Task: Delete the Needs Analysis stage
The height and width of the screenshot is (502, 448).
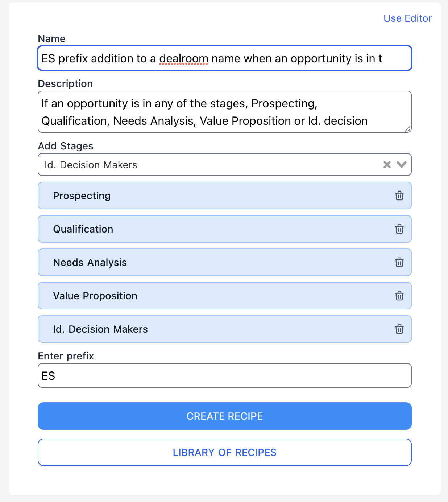Action: (x=399, y=262)
